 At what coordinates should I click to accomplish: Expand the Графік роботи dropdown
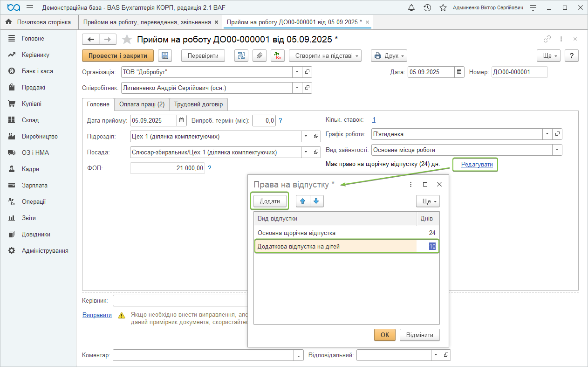547,134
